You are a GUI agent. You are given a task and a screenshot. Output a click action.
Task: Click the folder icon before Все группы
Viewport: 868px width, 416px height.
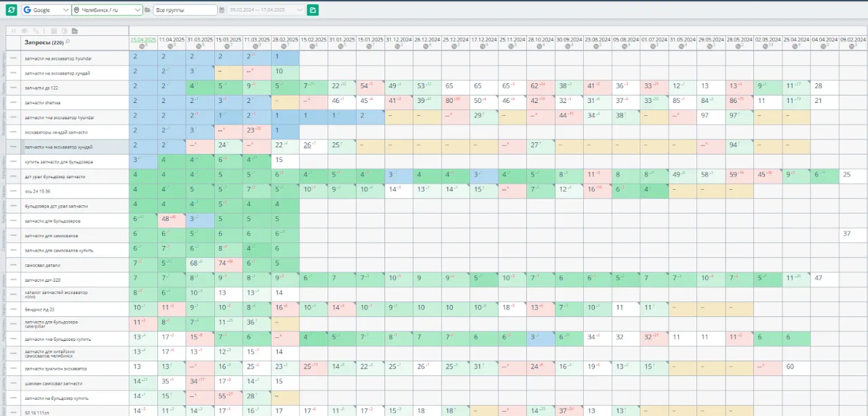(x=147, y=10)
